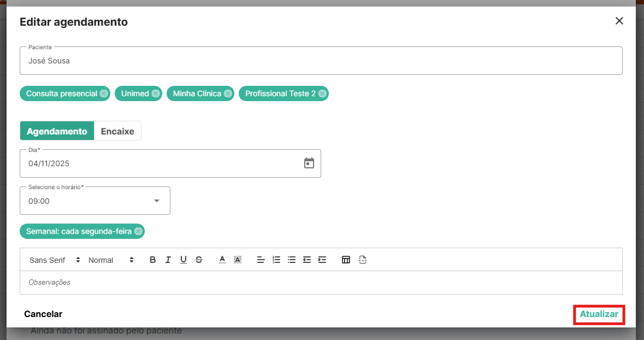Insert a numbered list
This screenshot has height=340, width=644.
276,260
